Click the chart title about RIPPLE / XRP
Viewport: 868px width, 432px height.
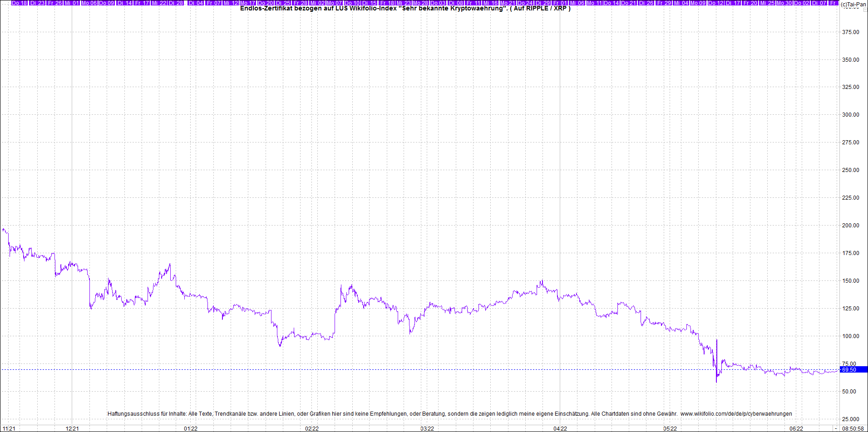(x=405, y=8)
